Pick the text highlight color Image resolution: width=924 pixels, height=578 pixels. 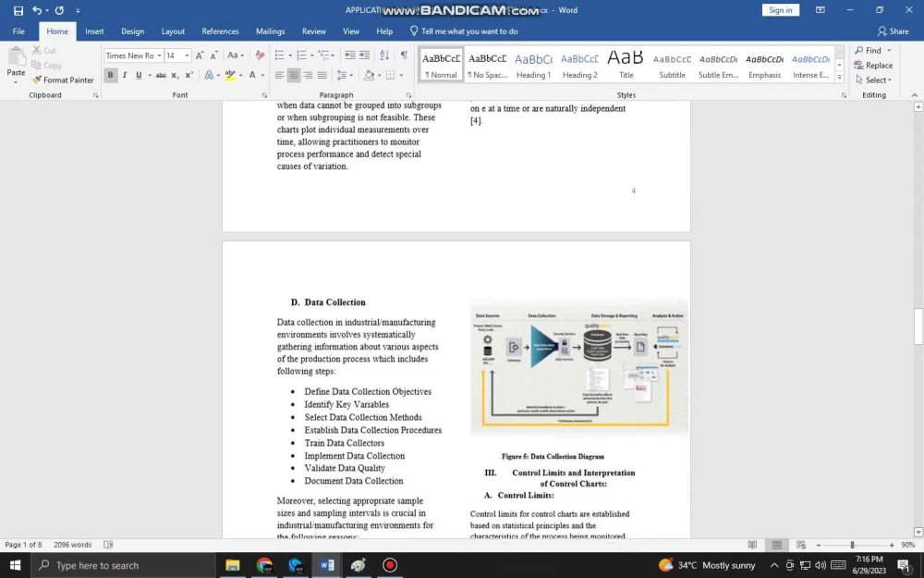point(230,76)
